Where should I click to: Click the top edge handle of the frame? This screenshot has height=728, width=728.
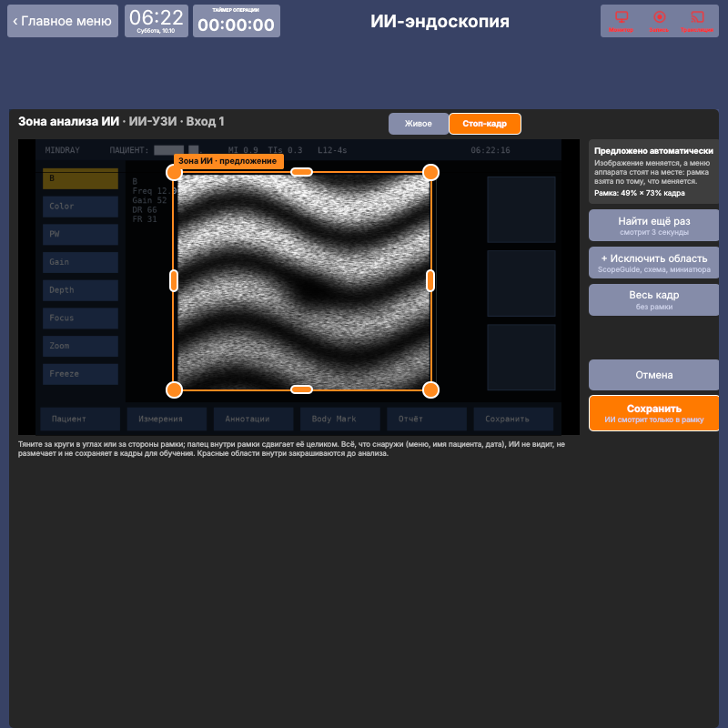pos(302,172)
